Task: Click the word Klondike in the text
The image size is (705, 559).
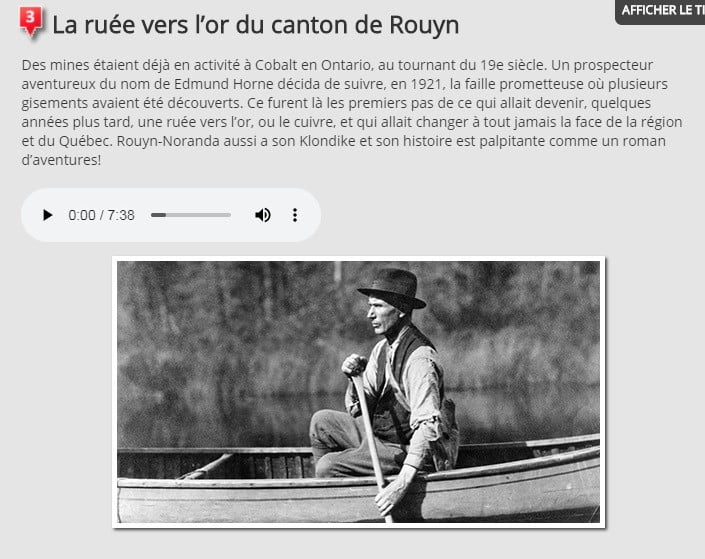Action: click(328, 141)
